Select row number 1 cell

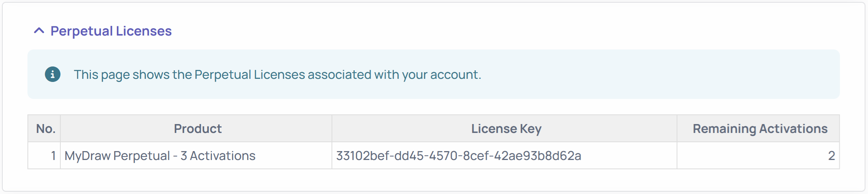[x=53, y=156]
